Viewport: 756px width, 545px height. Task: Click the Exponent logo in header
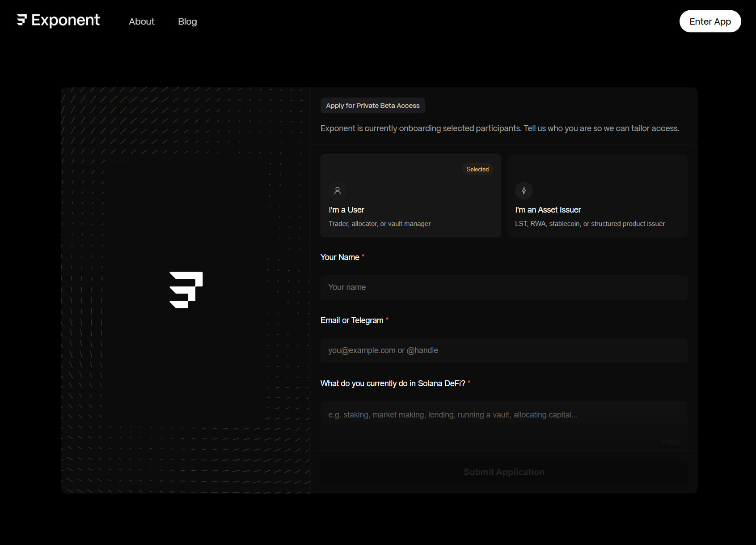[x=58, y=21]
